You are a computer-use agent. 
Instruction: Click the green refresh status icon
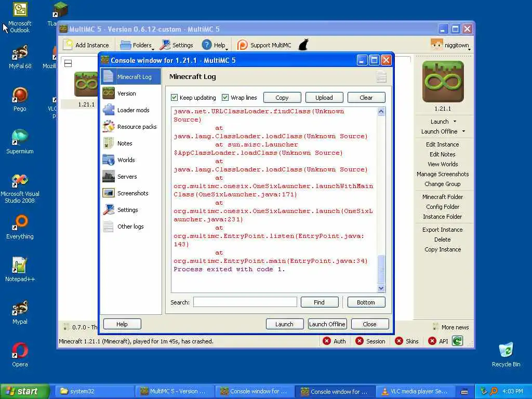tap(457, 341)
